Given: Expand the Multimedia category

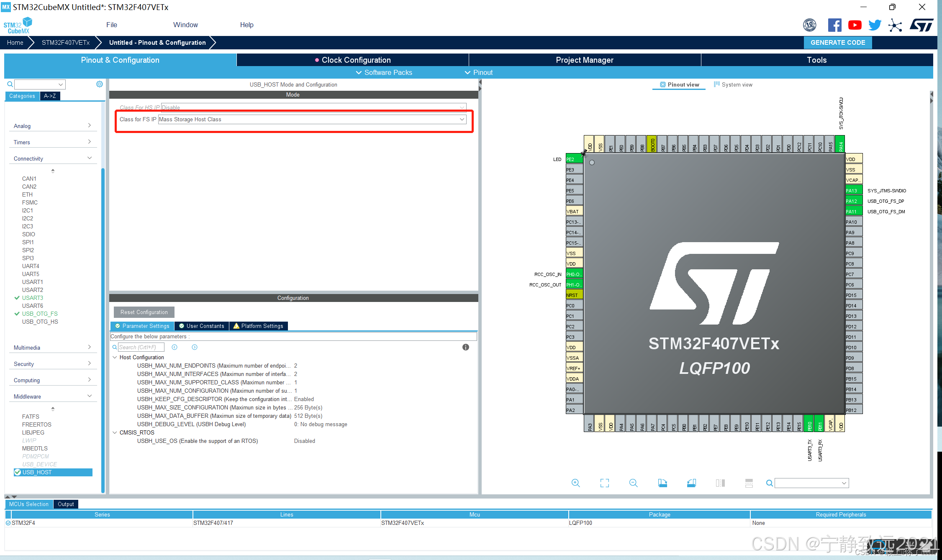Looking at the screenshot, I should (53, 348).
